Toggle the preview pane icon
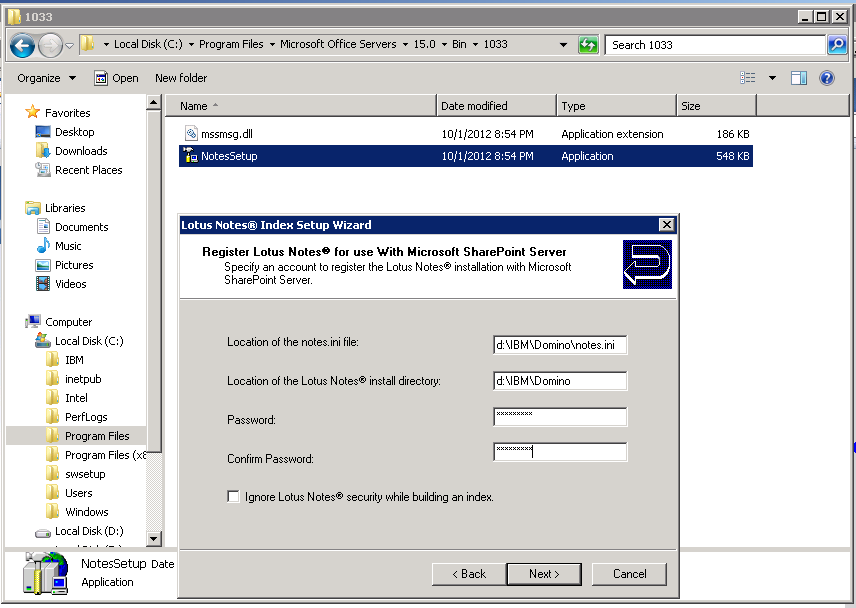This screenshot has width=856, height=608. (799, 78)
